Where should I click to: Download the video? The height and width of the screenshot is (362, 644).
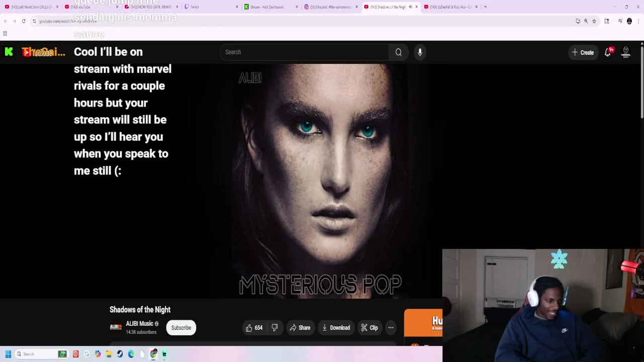point(336,328)
